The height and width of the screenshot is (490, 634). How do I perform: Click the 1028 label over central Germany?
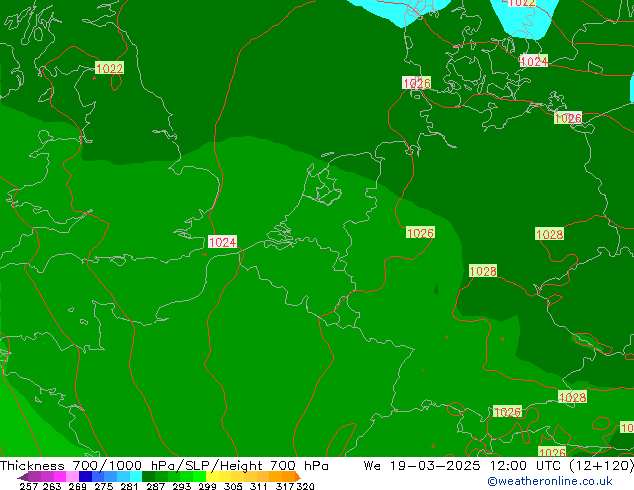coord(483,270)
